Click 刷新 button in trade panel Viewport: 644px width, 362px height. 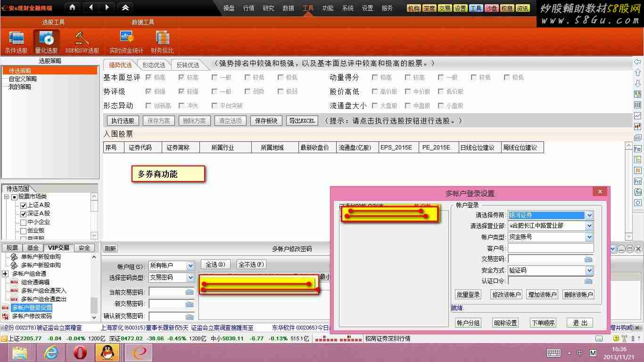[110, 248]
